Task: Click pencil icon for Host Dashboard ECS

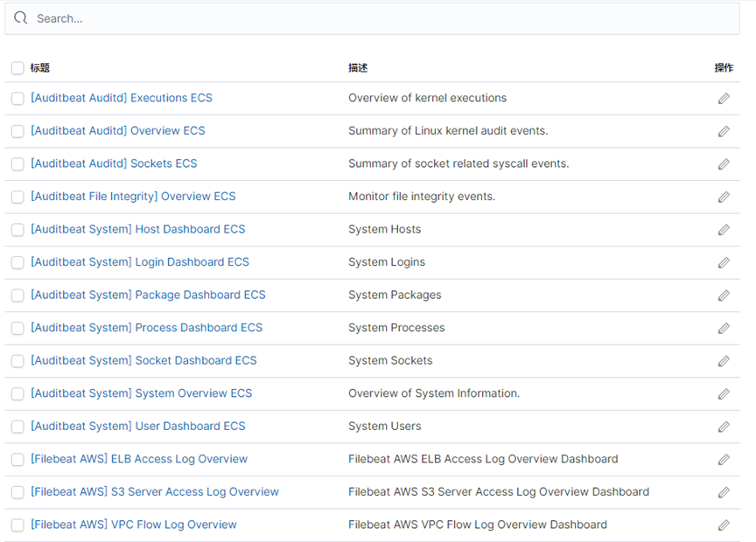Action: pos(724,229)
